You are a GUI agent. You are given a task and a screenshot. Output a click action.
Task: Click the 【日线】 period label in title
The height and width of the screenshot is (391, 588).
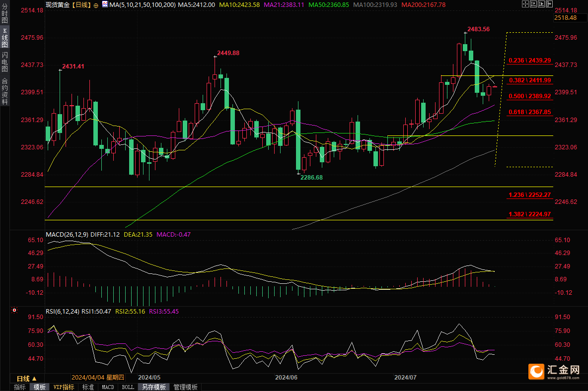click(81, 5)
